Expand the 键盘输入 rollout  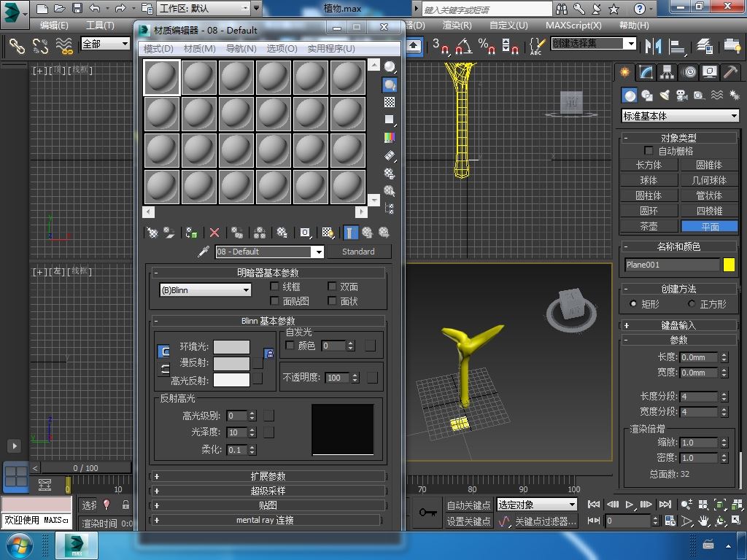tap(678, 325)
